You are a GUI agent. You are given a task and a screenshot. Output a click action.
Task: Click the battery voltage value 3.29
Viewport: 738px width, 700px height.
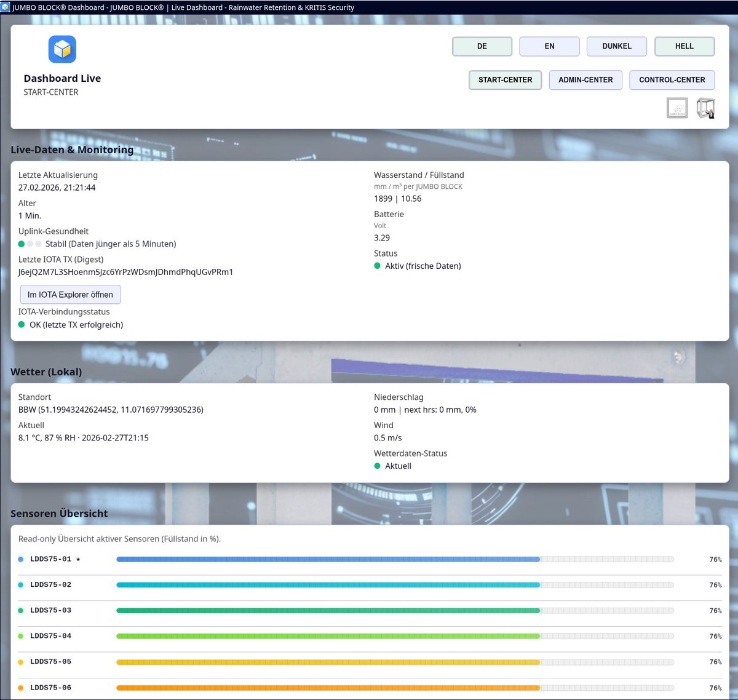coord(382,238)
